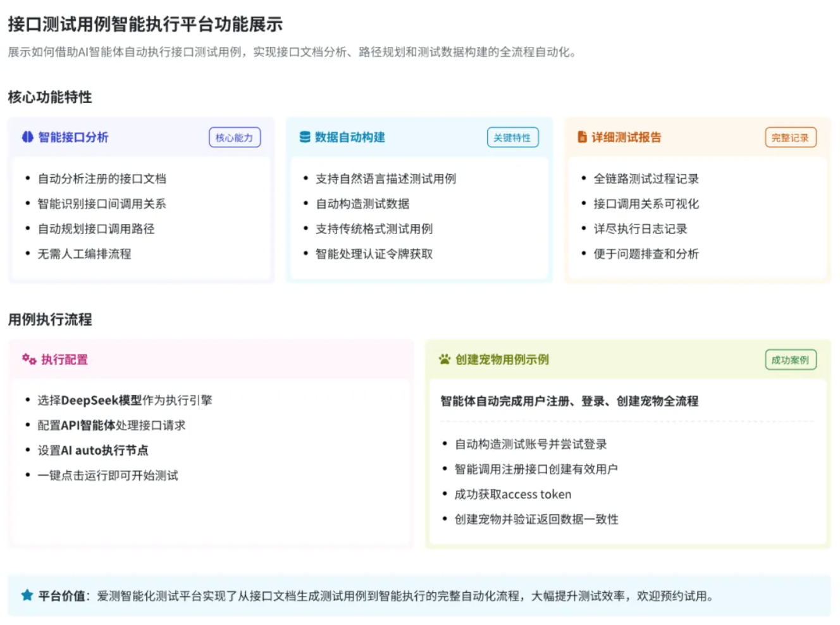The height and width of the screenshot is (625, 840).
Task: Click the item 接口调用关系可视化
Action: [646, 204]
